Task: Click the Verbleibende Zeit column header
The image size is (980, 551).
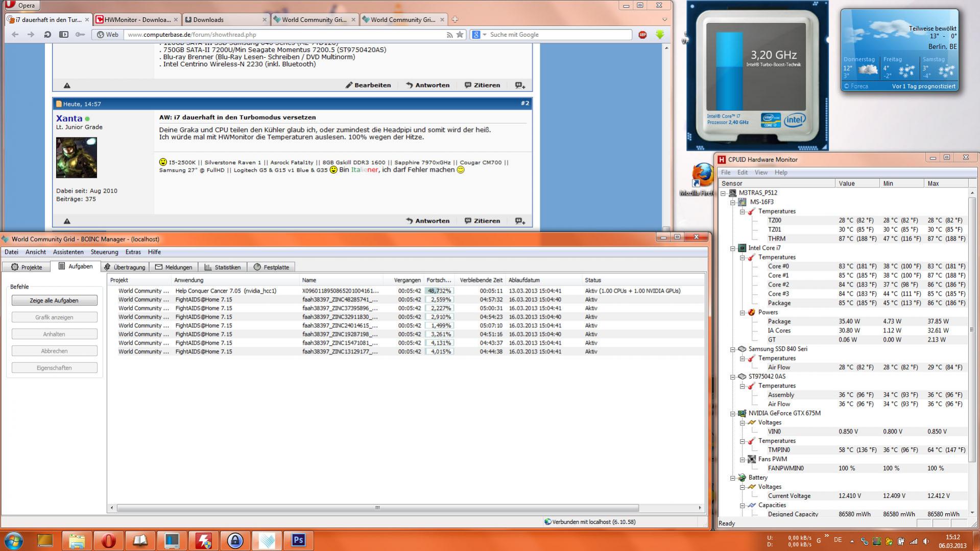Action: (x=481, y=280)
